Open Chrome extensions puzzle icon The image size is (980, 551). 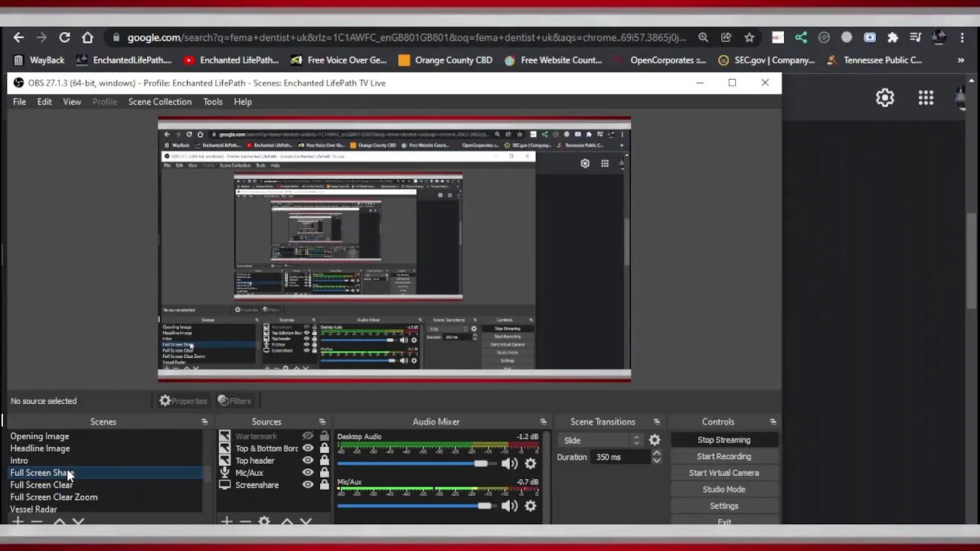(x=893, y=37)
